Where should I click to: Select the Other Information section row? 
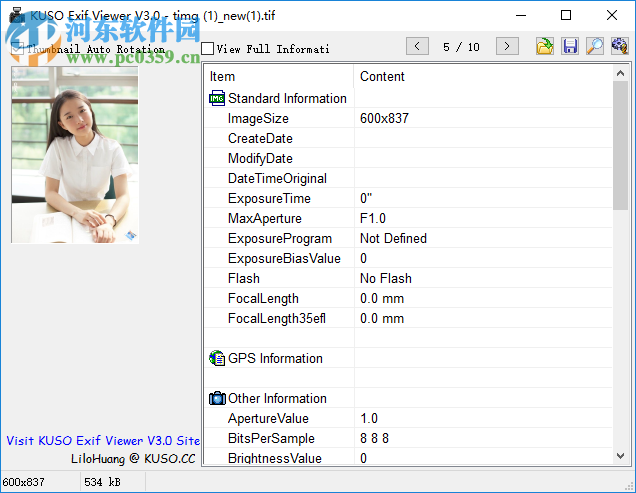tap(408, 398)
